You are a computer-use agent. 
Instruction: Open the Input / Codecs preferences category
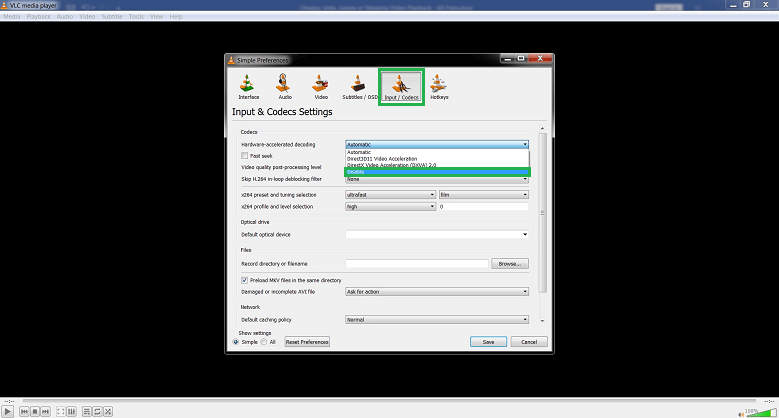[x=401, y=86]
